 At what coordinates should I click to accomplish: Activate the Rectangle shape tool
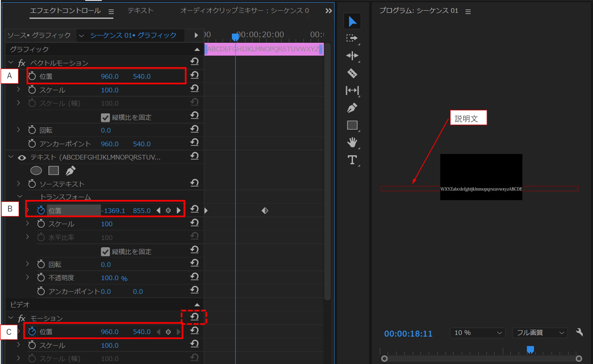352,125
